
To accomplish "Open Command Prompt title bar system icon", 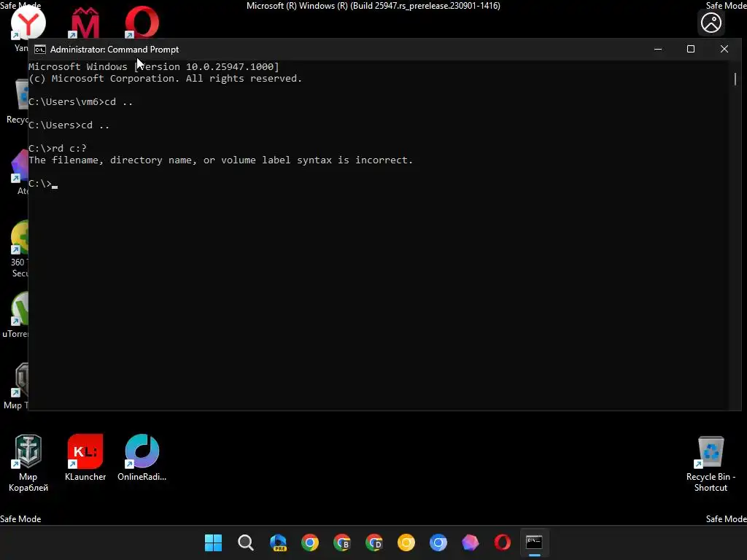I will tap(40, 50).
